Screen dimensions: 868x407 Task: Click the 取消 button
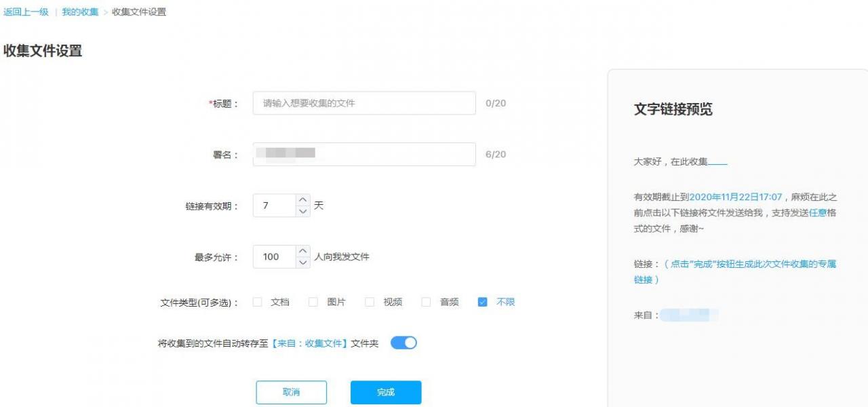[x=291, y=392]
